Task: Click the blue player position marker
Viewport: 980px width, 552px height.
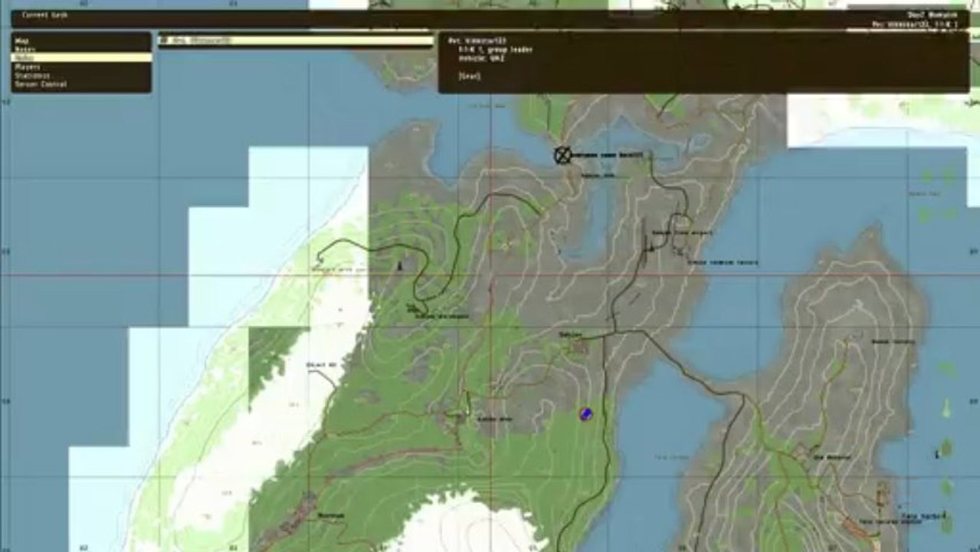Action: tap(586, 414)
